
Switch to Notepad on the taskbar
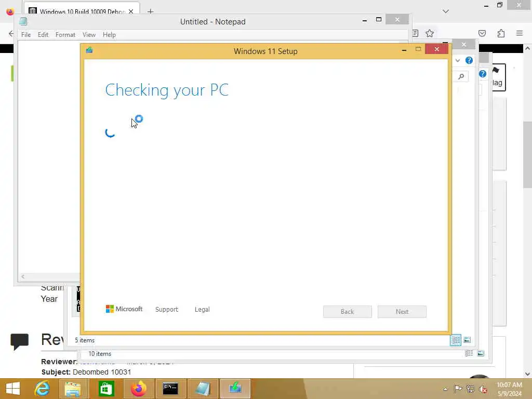tap(203, 389)
